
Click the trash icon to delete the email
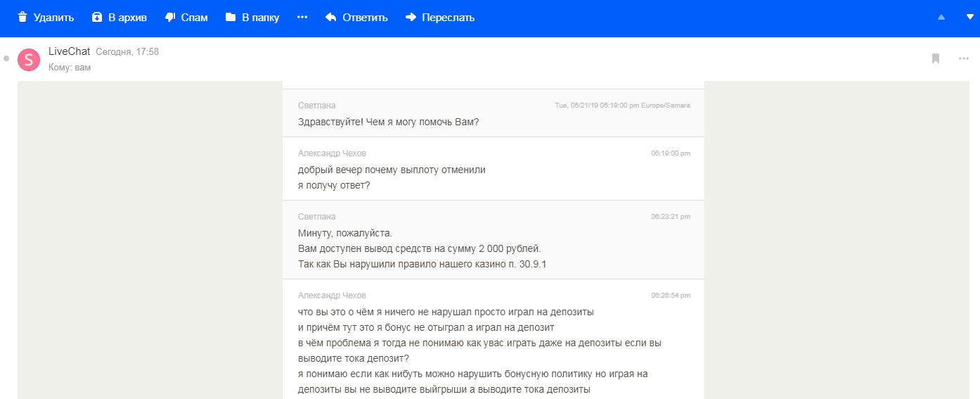coord(22,18)
